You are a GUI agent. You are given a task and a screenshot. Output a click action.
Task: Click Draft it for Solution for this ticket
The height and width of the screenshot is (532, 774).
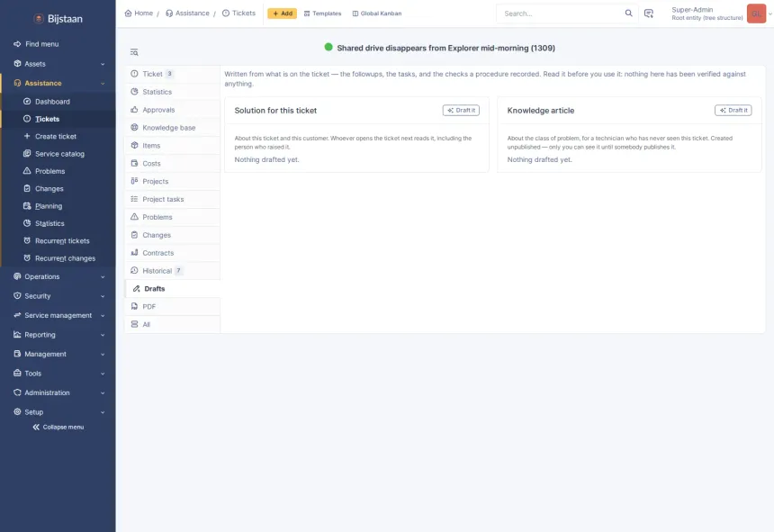point(461,110)
